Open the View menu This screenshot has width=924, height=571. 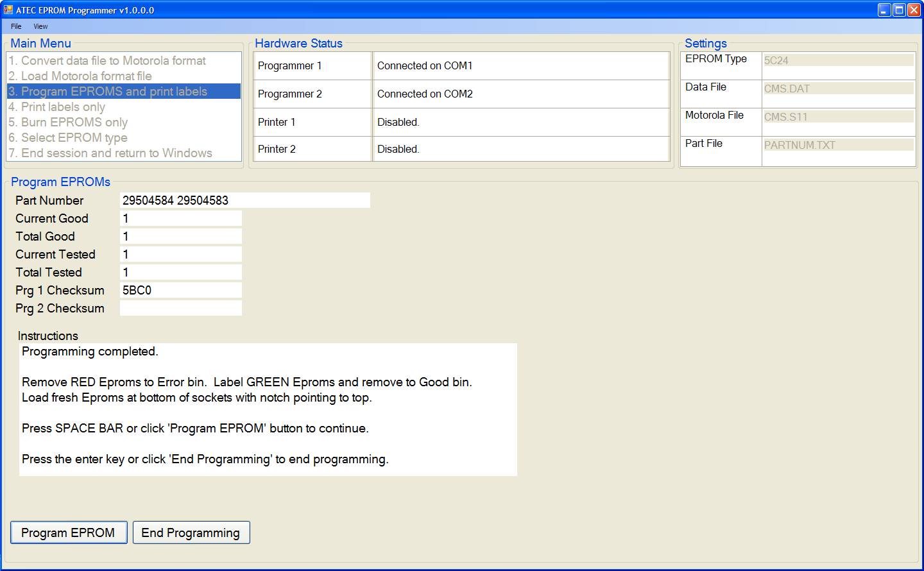pos(40,26)
